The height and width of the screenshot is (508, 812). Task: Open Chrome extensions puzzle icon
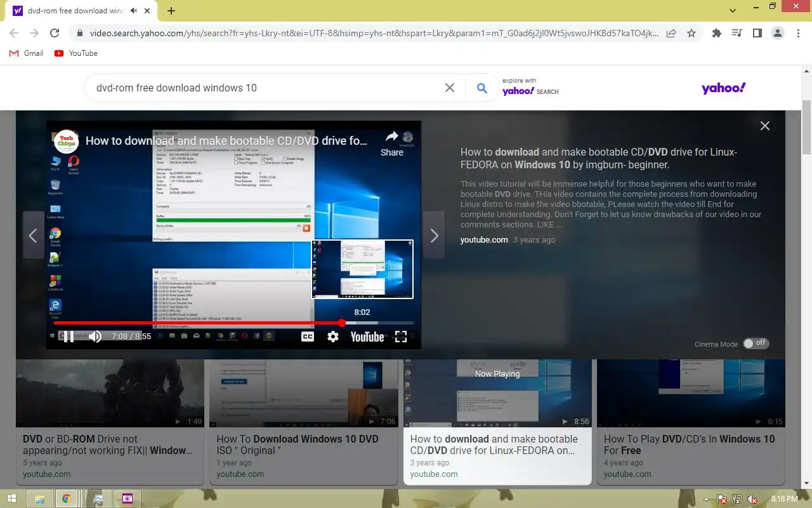pos(717,33)
